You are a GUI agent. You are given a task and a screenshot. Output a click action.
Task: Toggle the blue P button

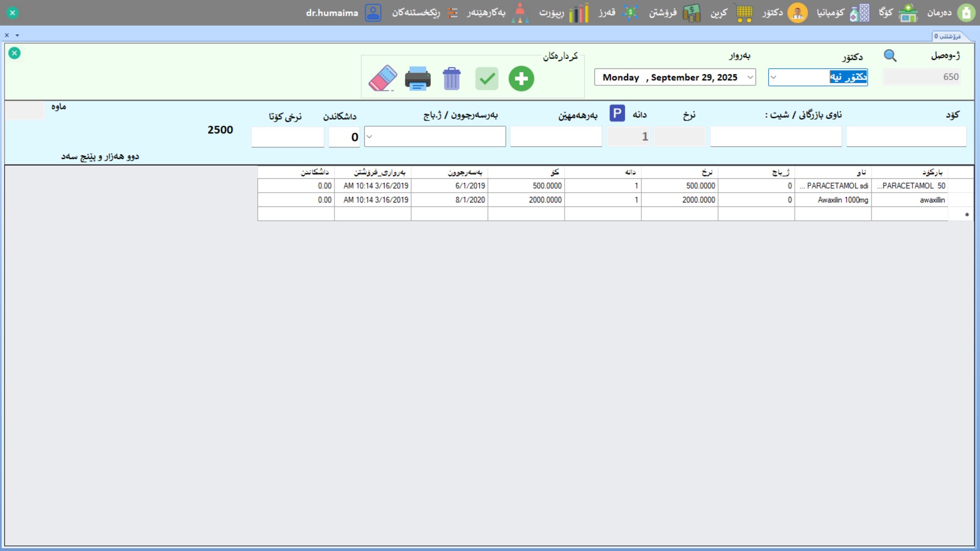click(x=617, y=113)
